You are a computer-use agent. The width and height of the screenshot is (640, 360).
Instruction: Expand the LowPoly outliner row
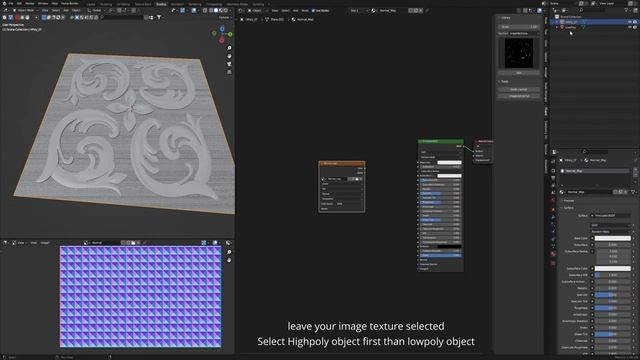click(557, 27)
